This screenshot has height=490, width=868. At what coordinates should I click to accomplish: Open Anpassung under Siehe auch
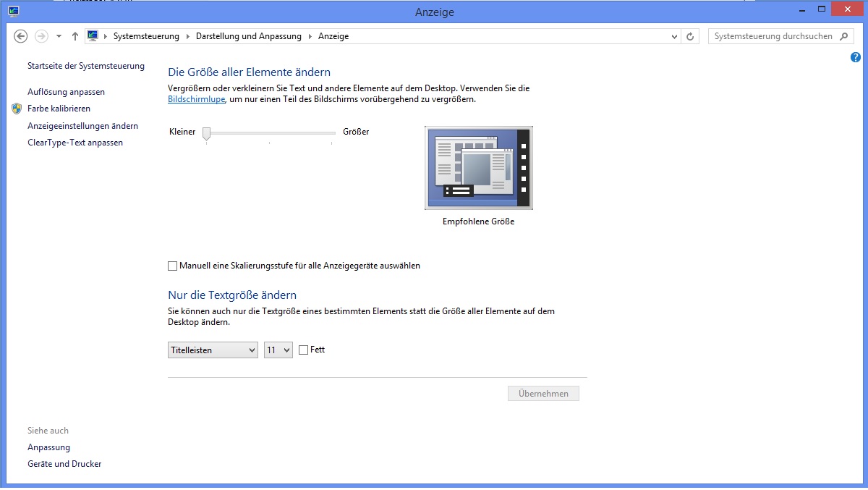tap(48, 447)
